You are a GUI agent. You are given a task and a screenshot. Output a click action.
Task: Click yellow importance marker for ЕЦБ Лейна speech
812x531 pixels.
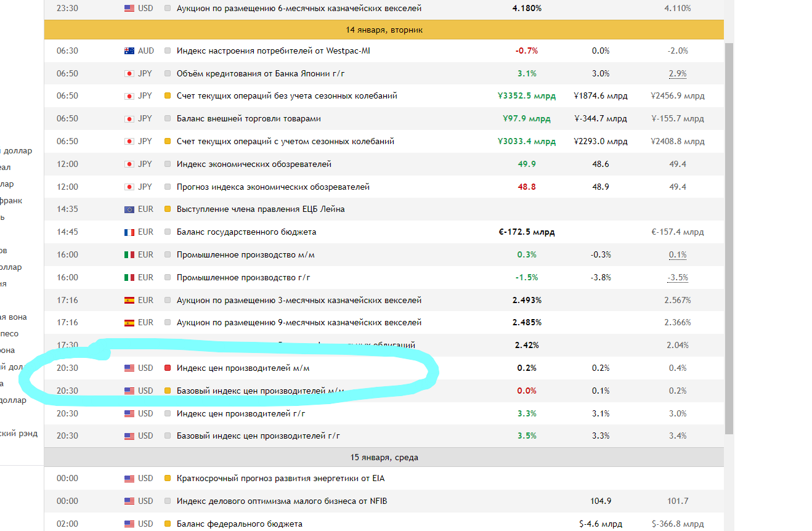pyautogui.click(x=168, y=209)
